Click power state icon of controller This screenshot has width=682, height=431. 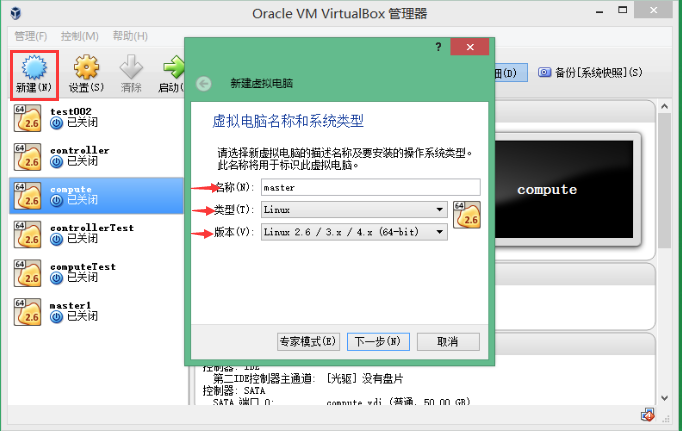click(x=57, y=162)
